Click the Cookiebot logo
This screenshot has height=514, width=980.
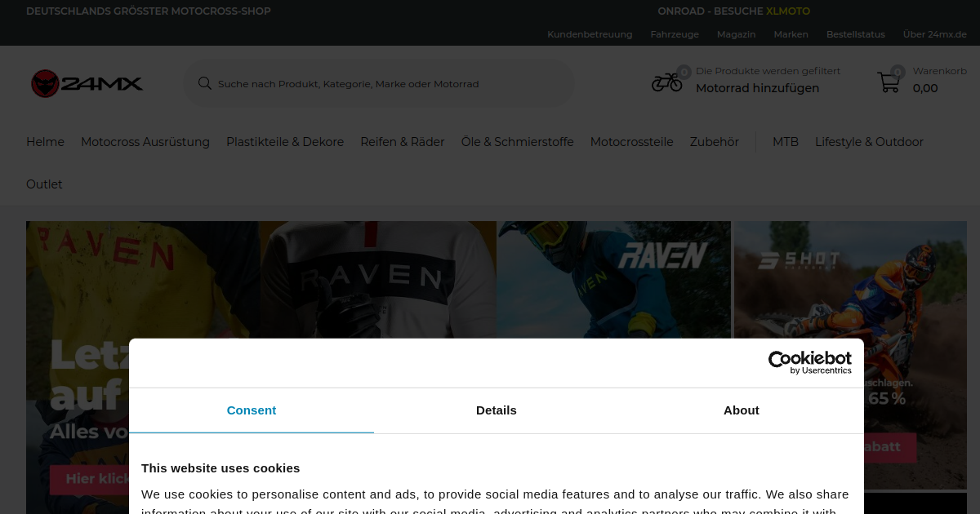coord(809,362)
